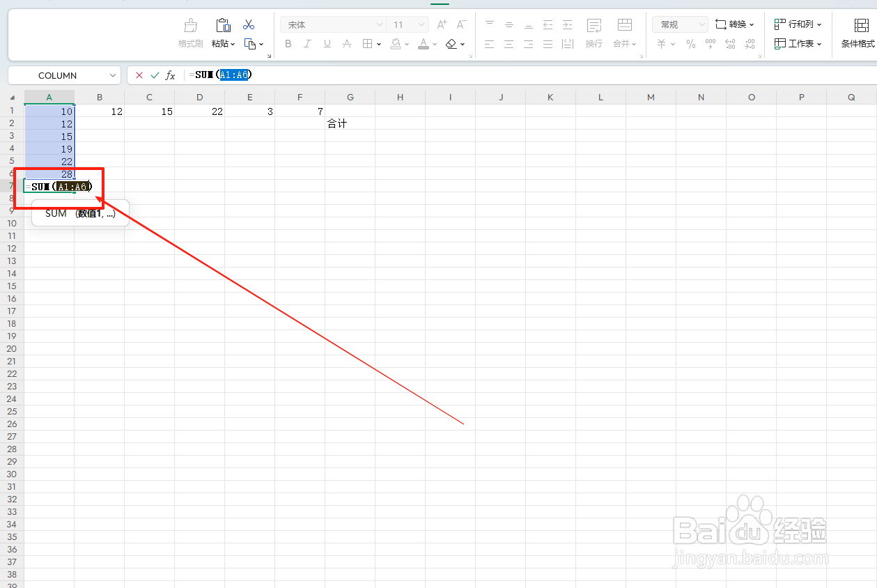This screenshot has height=588, width=877.
Task: Toggle Underline formatting
Action: point(327,44)
